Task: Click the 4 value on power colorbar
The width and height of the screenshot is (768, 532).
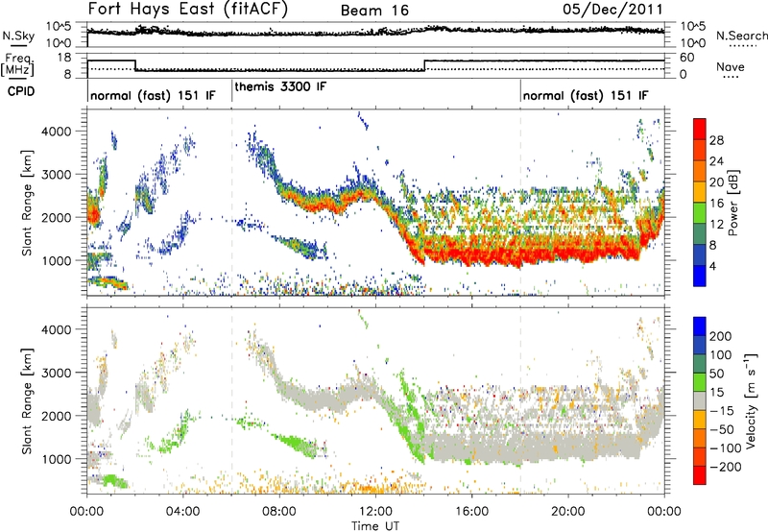Action: tap(713, 266)
